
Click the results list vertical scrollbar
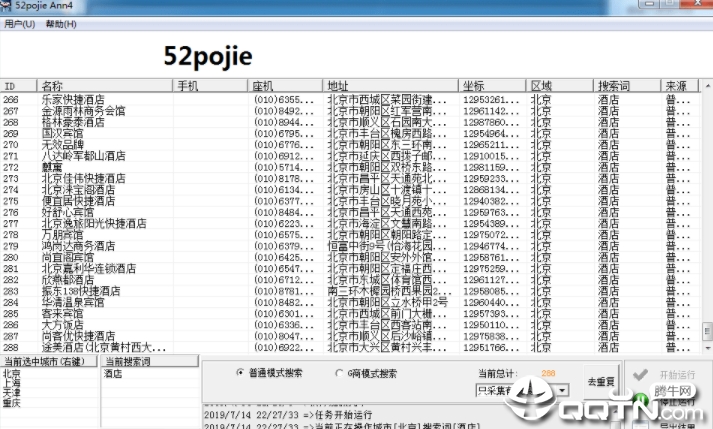[706, 220]
